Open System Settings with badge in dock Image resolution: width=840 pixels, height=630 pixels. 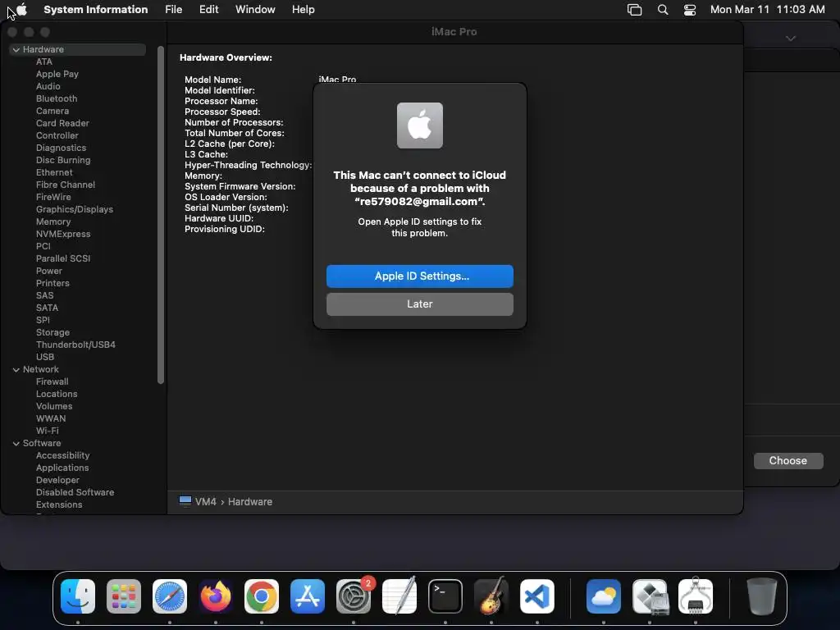(354, 596)
